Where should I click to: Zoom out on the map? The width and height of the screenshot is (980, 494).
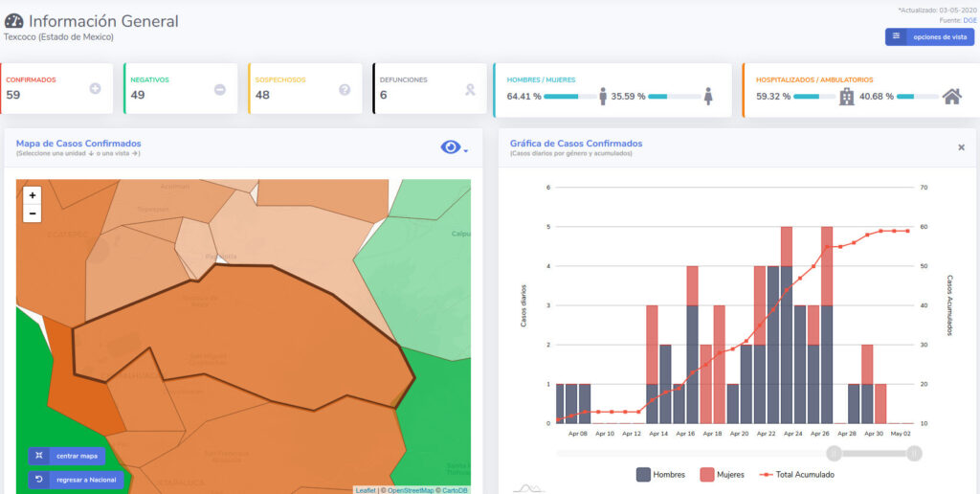(33, 213)
